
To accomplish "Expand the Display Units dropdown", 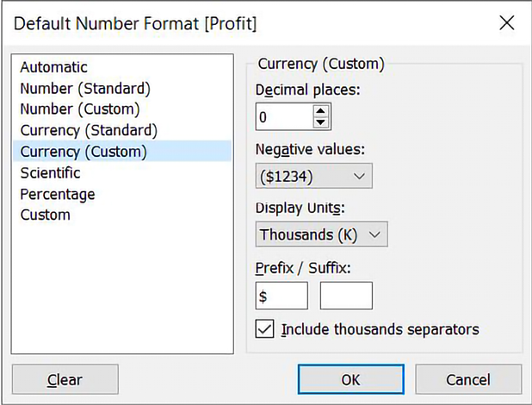I will (x=322, y=234).
